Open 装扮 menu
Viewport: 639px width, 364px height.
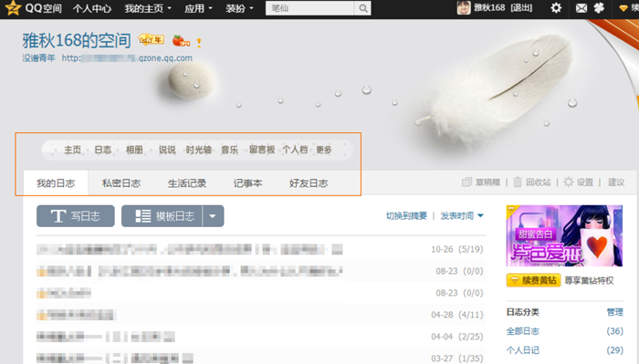click(x=239, y=8)
